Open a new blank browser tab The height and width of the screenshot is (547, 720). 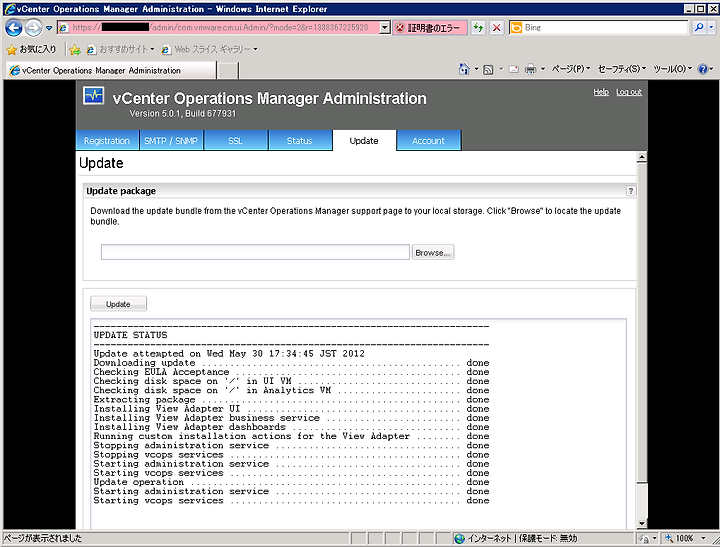(227, 71)
